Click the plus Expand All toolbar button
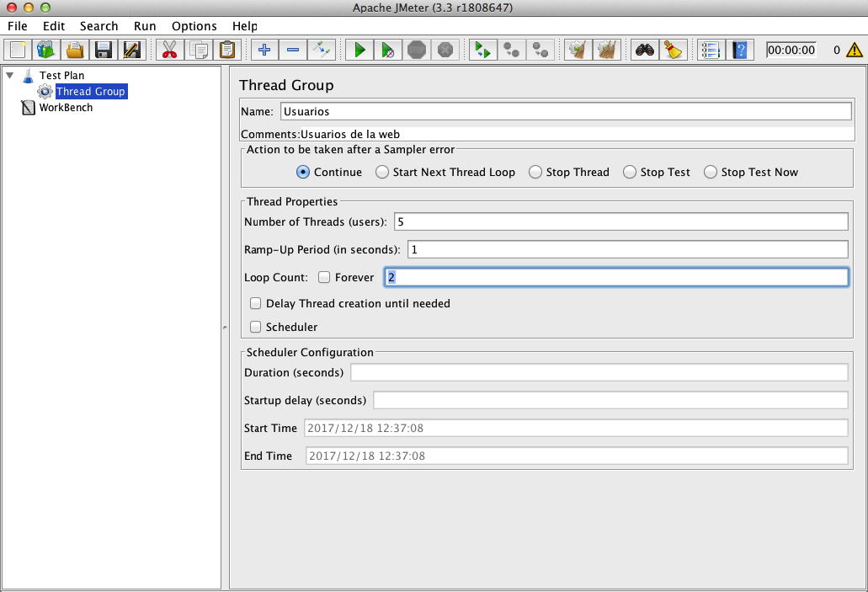Viewport: 868px width, 592px height. 264,50
